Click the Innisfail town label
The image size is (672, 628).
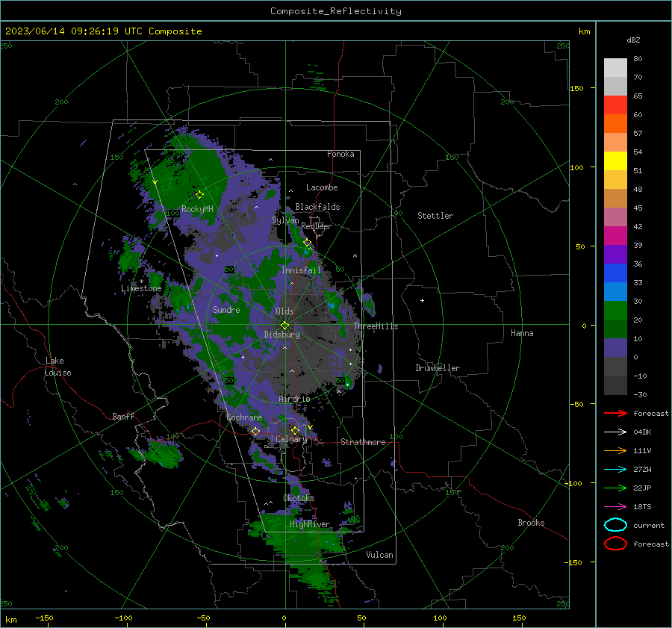click(x=301, y=270)
